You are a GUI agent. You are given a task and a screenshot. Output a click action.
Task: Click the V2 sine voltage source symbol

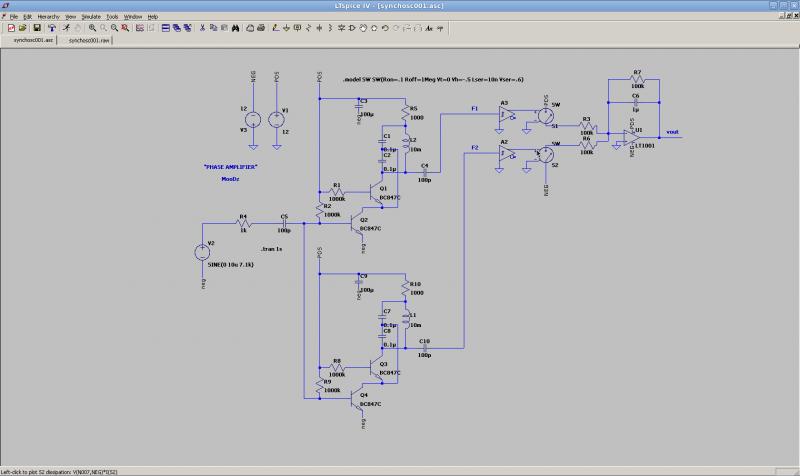pyautogui.click(x=202, y=252)
